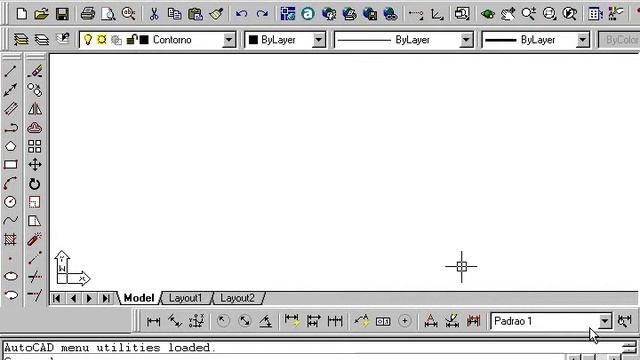Viewport: 640px width, 360px height.
Task: Switch to the Layout1 tab
Action: (186, 298)
